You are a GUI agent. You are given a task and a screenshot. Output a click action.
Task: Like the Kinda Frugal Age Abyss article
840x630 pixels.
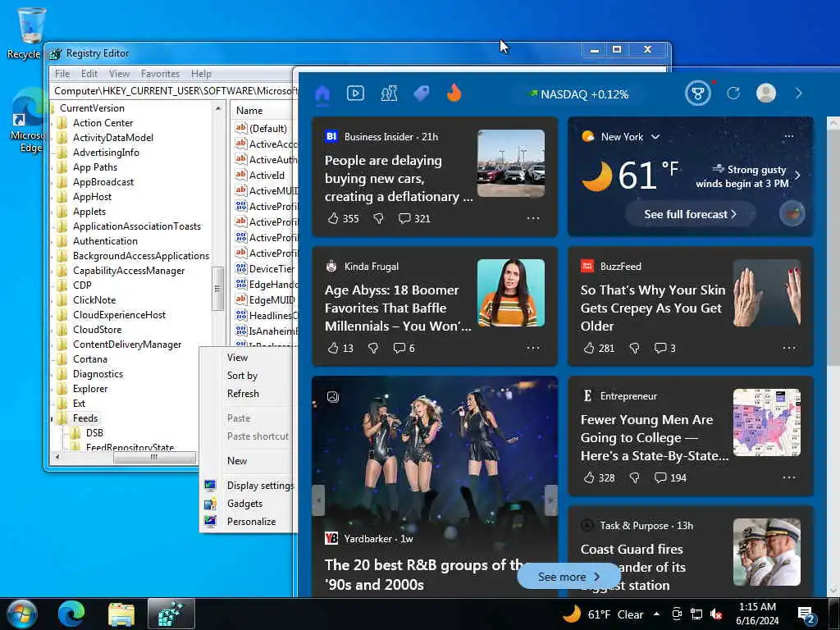pyautogui.click(x=333, y=348)
